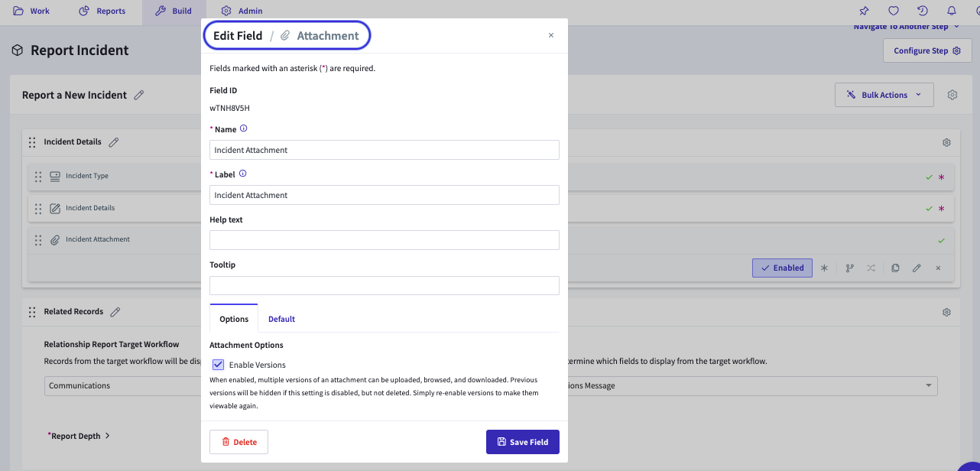The image size is (980, 471).
Task: Switch to the Options tab
Action: (234, 319)
